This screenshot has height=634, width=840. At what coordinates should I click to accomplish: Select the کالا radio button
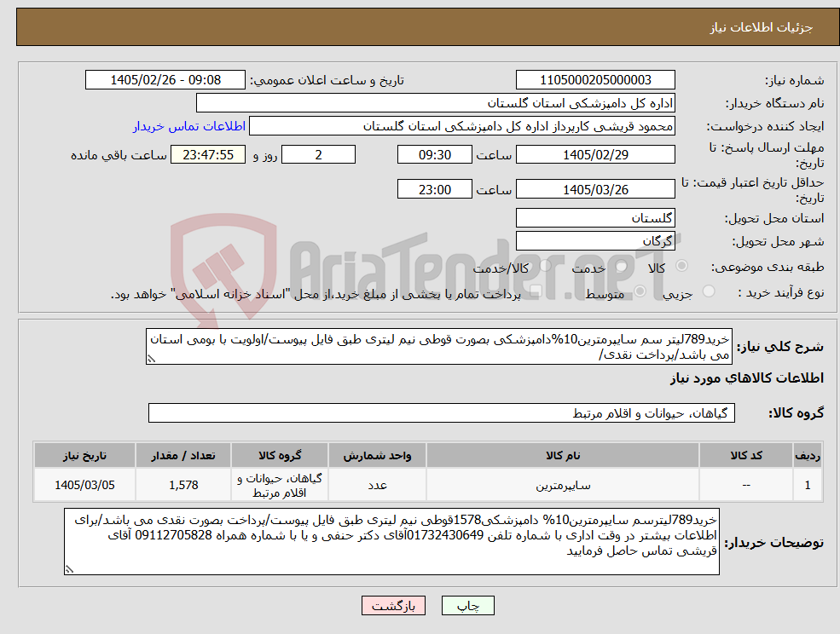(682, 266)
